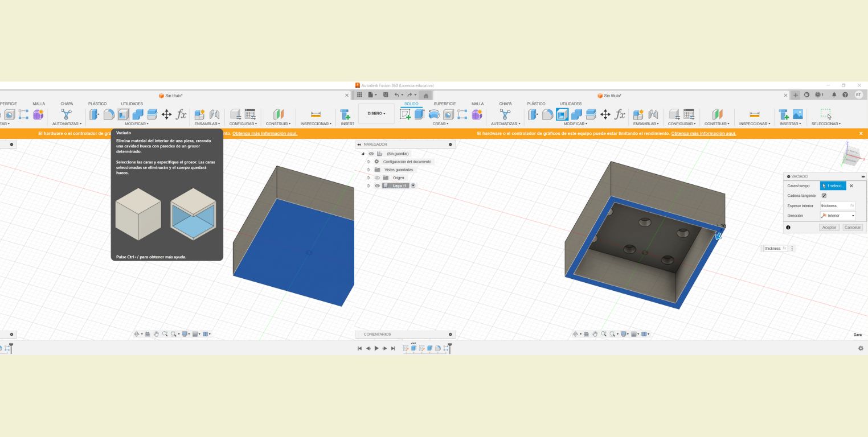Activate the radio button next to Lego:1

pyautogui.click(x=413, y=185)
